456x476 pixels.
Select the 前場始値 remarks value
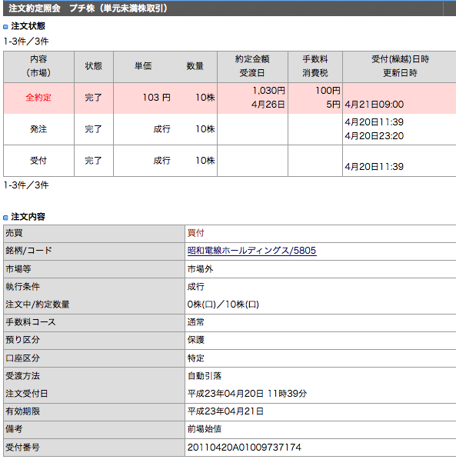[205, 429]
